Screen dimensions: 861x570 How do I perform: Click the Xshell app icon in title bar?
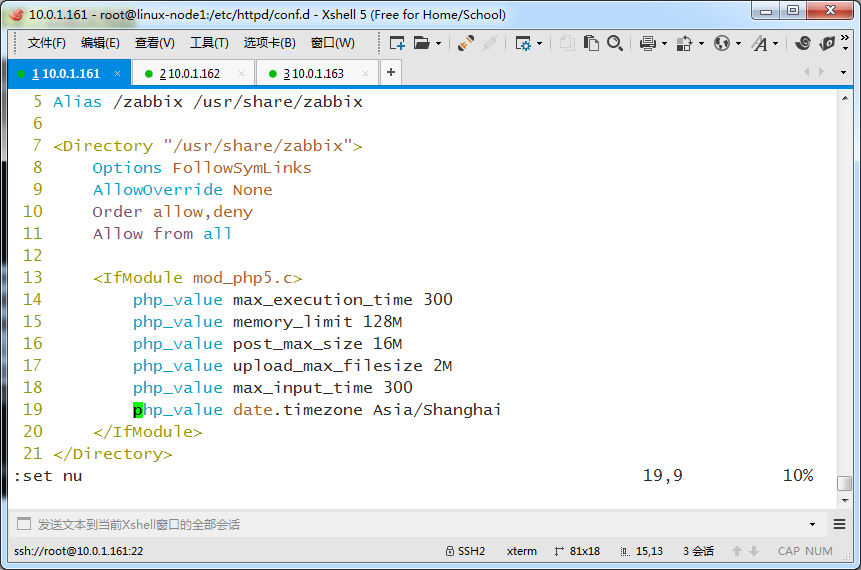16,14
